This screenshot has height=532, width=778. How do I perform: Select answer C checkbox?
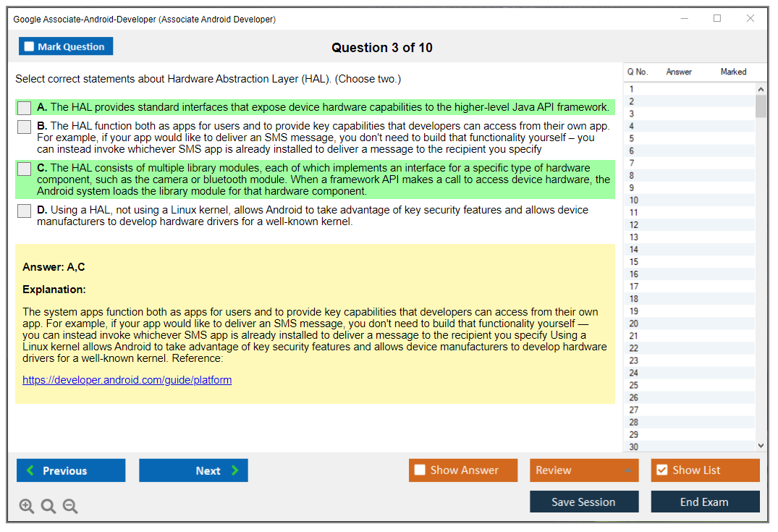(25, 169)
